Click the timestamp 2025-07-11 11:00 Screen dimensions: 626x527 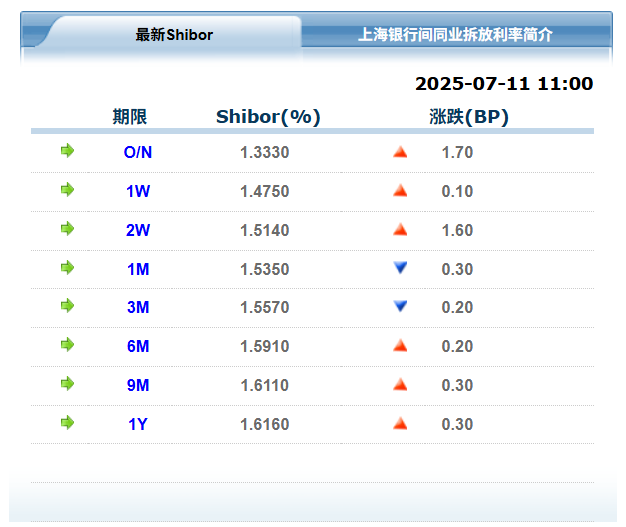pos(504,84)
